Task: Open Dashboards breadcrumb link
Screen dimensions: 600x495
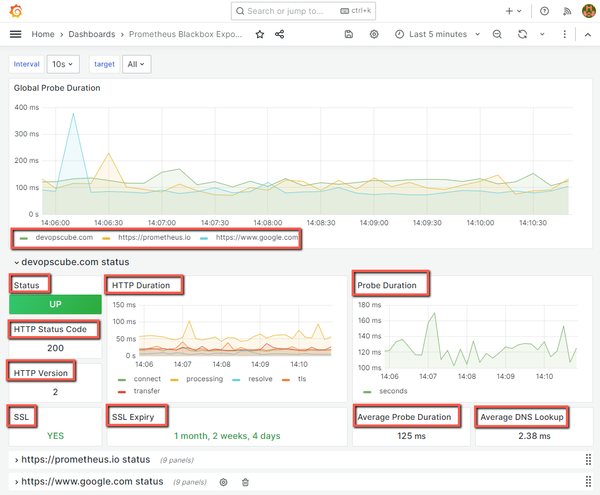Action: point(91,34)
